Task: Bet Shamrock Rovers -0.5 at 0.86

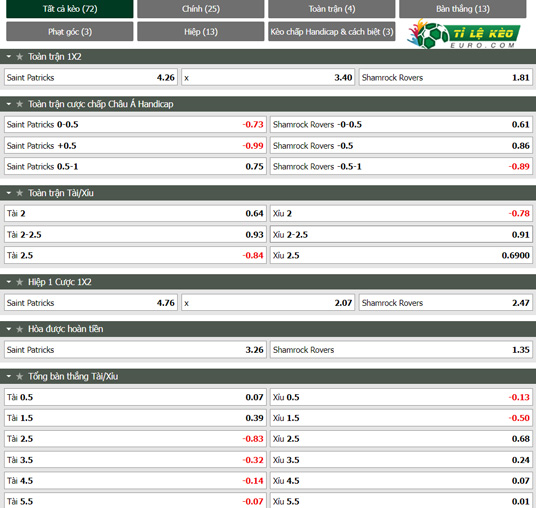Action: [x=401, y=146]
